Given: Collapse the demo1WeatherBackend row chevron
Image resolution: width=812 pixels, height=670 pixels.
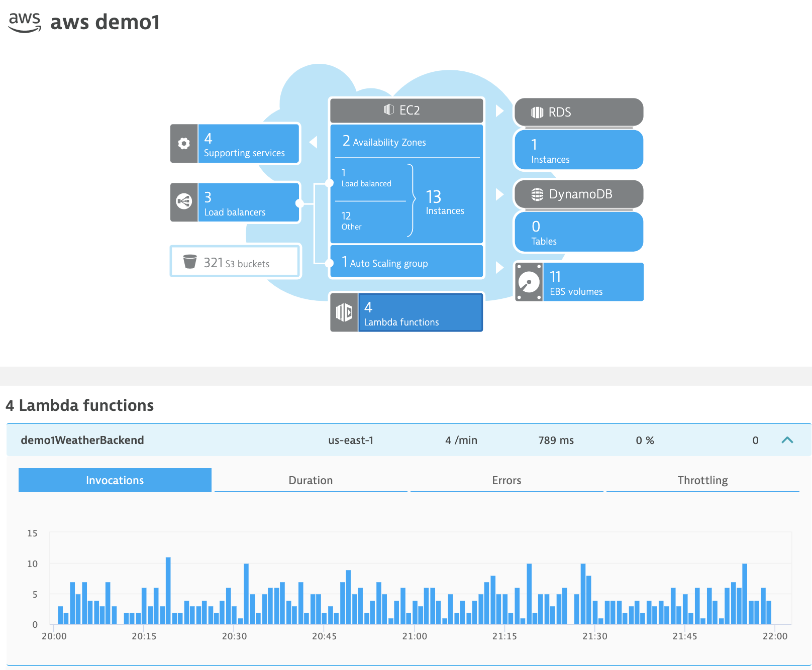Looking at the screenshot, I should point(787,440).
